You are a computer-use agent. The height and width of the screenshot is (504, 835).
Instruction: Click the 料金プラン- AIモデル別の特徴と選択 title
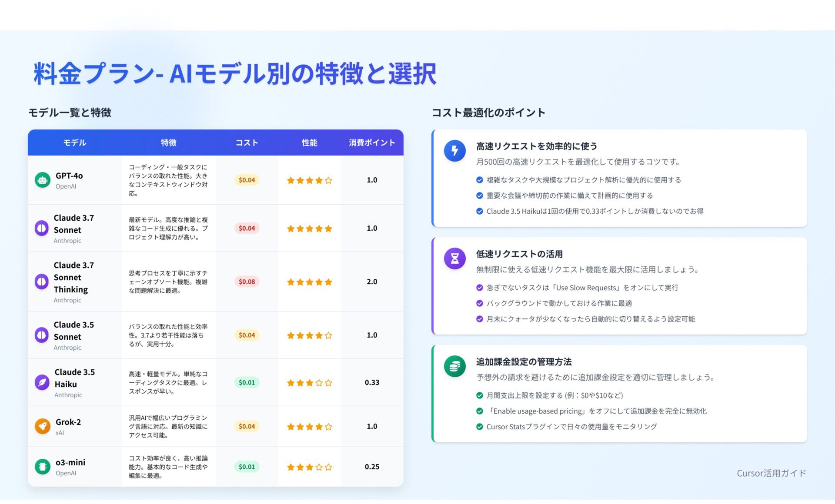coord(235,73)
